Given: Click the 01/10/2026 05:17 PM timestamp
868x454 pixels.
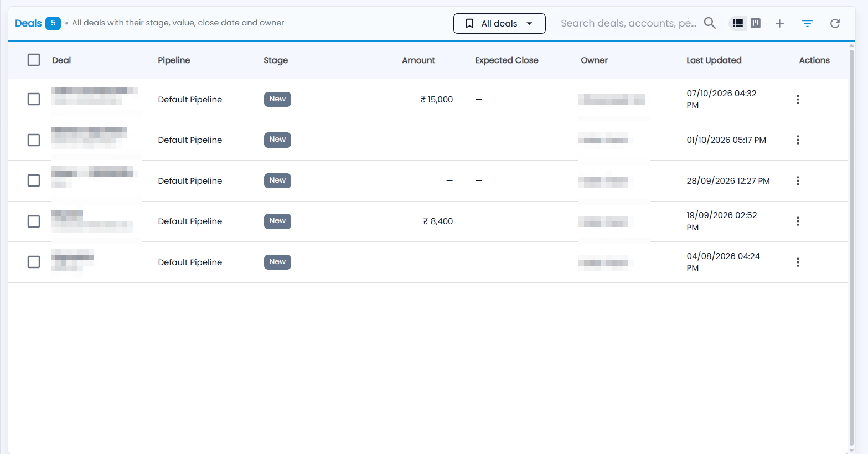Looking at the screenshot, I should pos(726,140).
